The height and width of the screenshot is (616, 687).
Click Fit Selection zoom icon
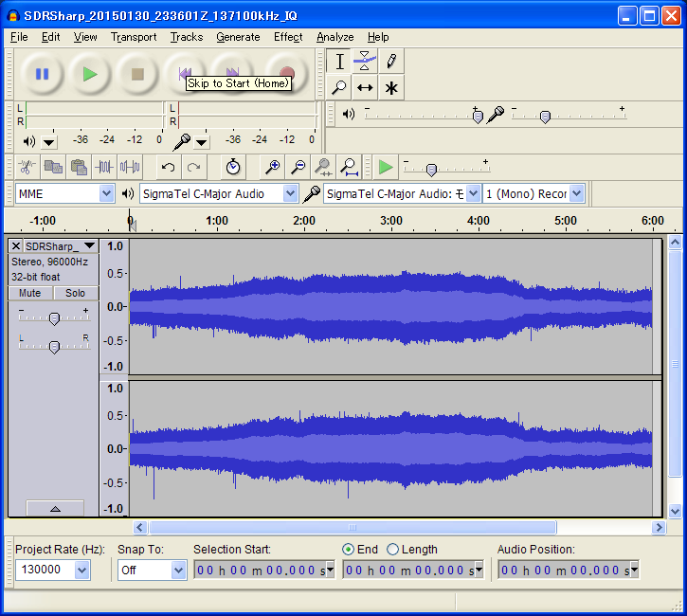click(x=323, y=167)
